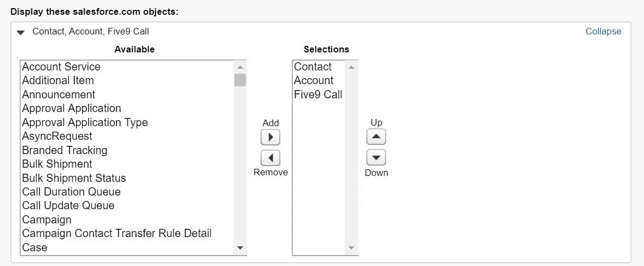Move selection Up with arrow button
The height and width of the screenshot is (266, 644).
click(376, 137)
